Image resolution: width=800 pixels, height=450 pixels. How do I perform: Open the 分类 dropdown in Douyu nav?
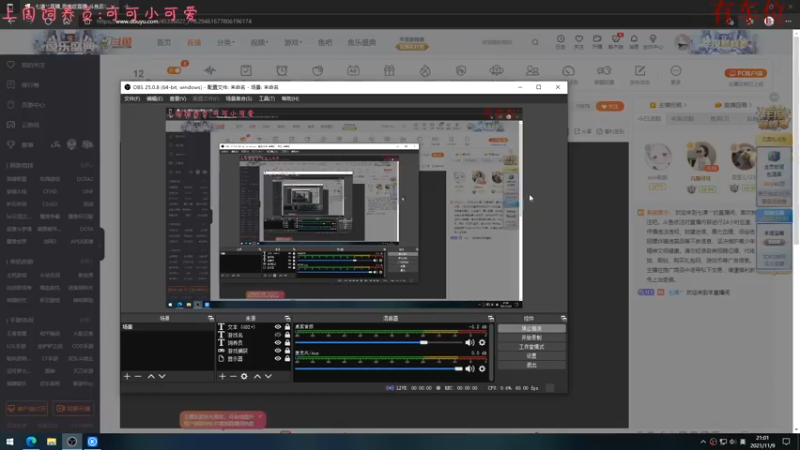(x=226, y=42)
